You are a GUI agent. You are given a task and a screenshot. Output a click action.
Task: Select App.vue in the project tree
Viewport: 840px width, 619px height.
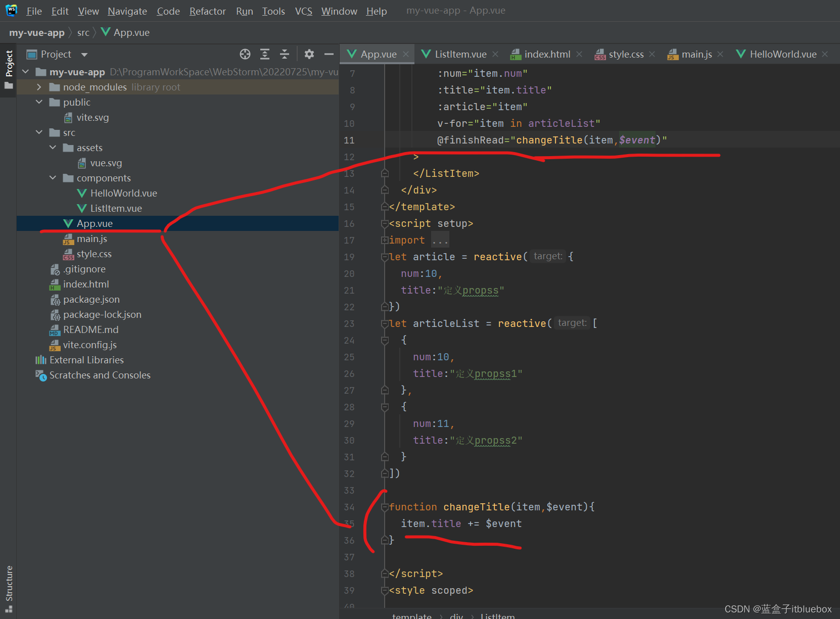point(177,223)
